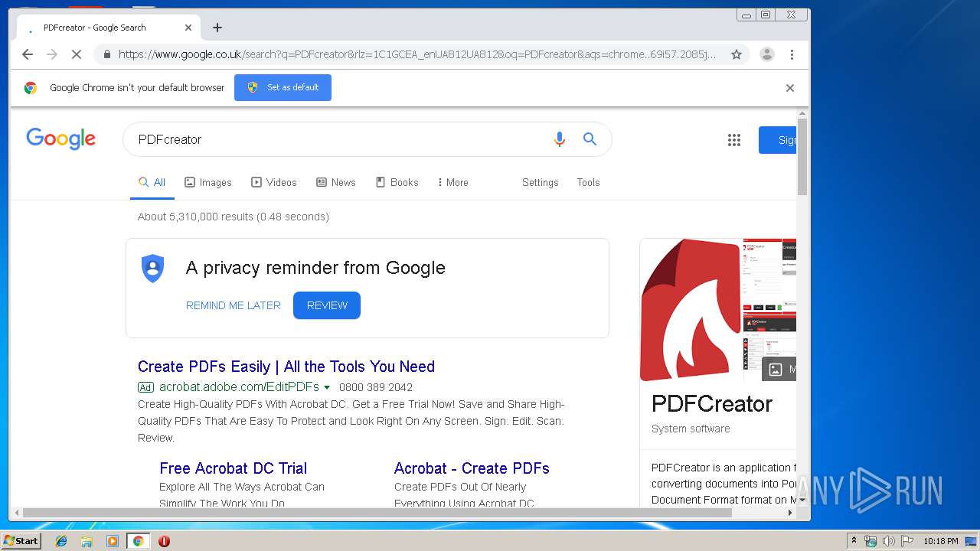
Task: Click the PDFCreator logo thumbnail
Action: (691, 310)
